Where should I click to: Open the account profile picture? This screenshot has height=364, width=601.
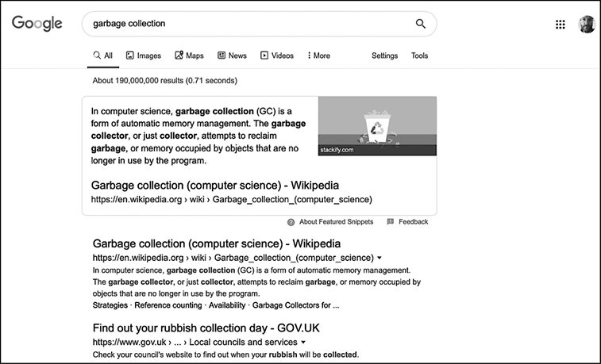[586, 25]
